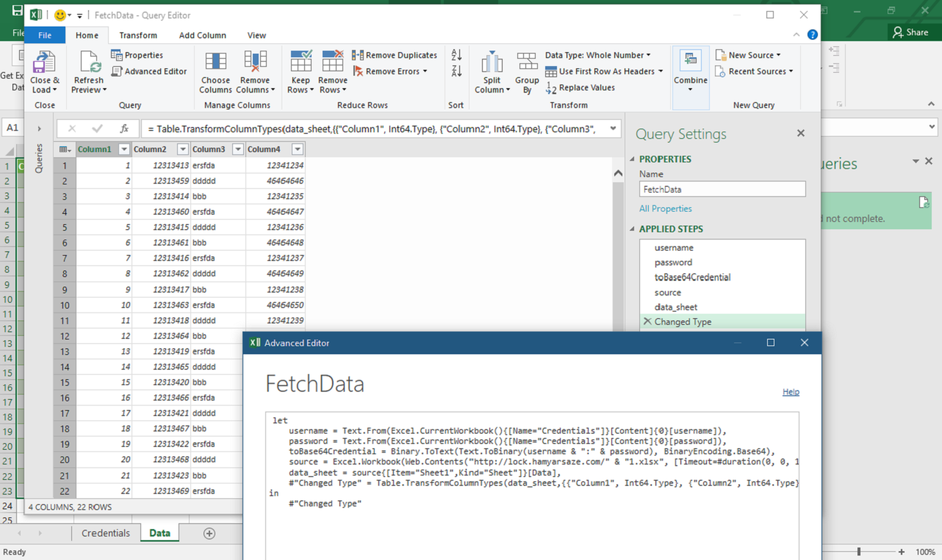Click the Choose Columns icon
This screenshot has height=560, width=942.
pos(215,62)
